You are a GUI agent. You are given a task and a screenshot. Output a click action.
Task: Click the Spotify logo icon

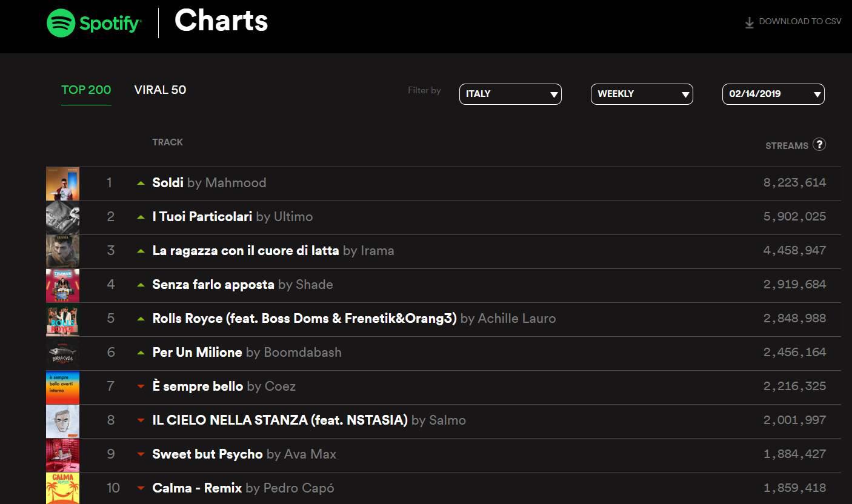tap(62, 23)
